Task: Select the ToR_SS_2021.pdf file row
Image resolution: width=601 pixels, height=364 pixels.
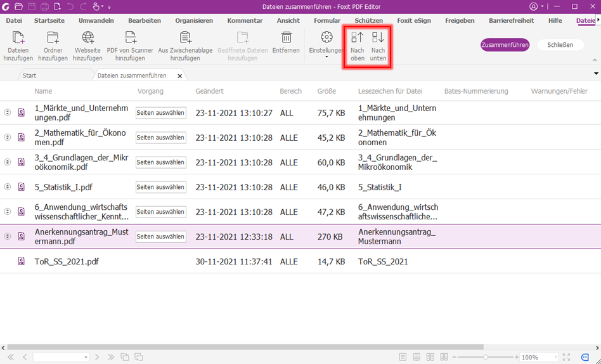Action: 300,261
